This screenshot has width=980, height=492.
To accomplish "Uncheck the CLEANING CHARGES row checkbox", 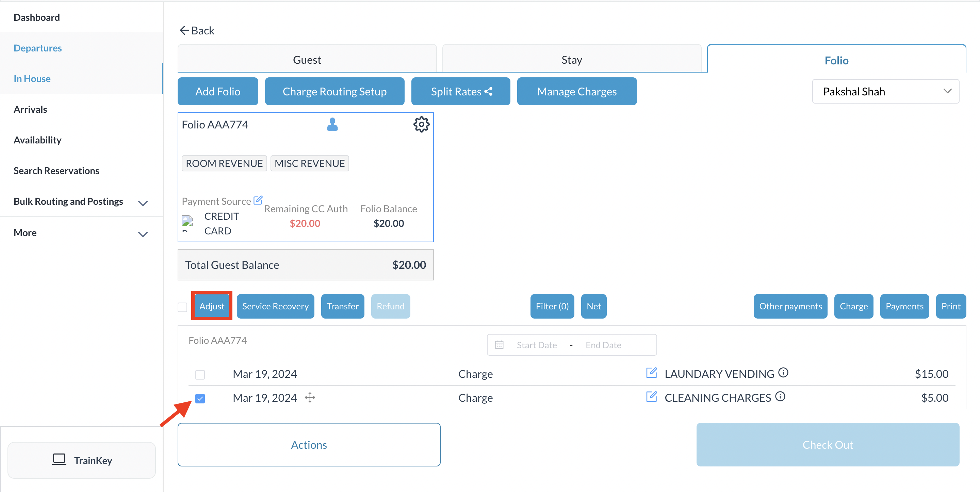I will (x=200, y=398).
